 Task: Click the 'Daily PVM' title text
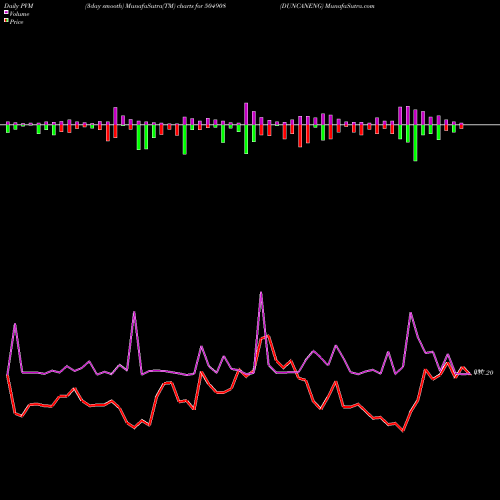19,6
